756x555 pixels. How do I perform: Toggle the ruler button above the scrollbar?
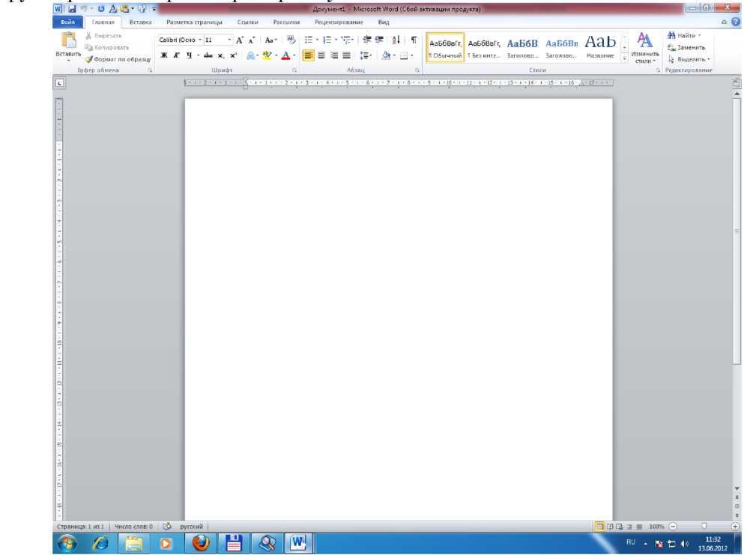click(x=737, y=83)
